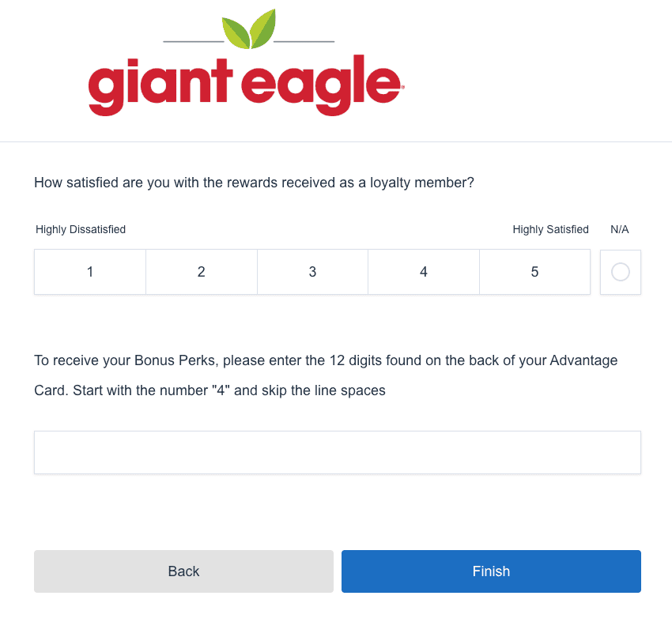Click the "Highly Dissatisfied" scale label
This screenshot has height=622, width=672.
(x=81, y=230)
